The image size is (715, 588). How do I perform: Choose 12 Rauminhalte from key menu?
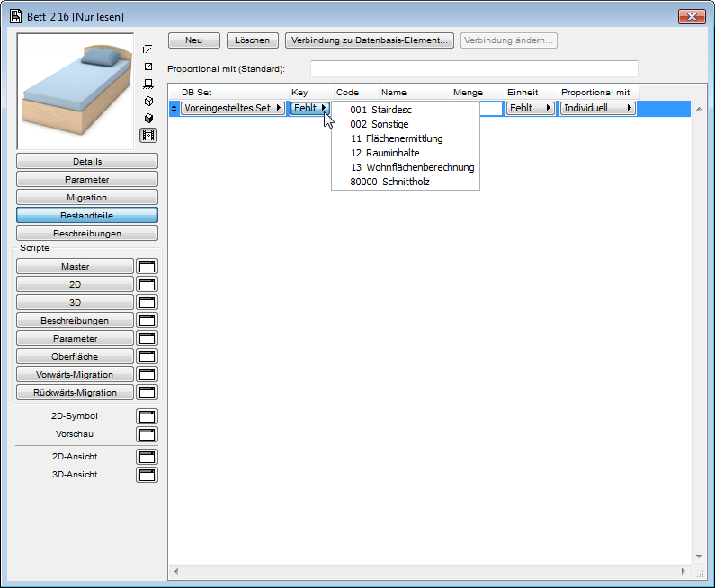point(406,153)
